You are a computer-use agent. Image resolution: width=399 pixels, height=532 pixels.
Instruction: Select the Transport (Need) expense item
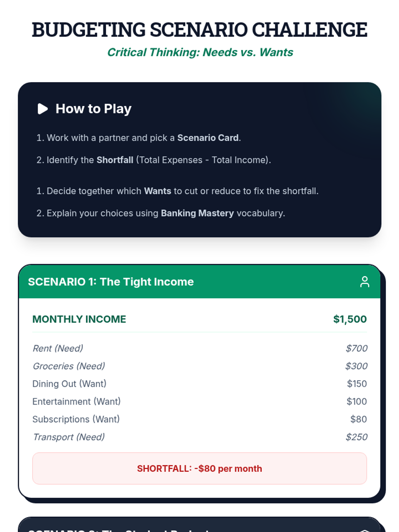point(199,437)
